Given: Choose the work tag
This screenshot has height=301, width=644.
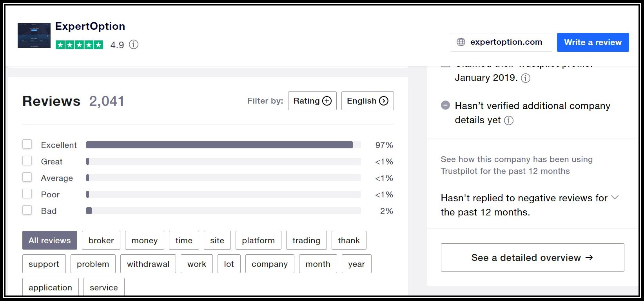Looking at the screenshot, I should point(197,264).
